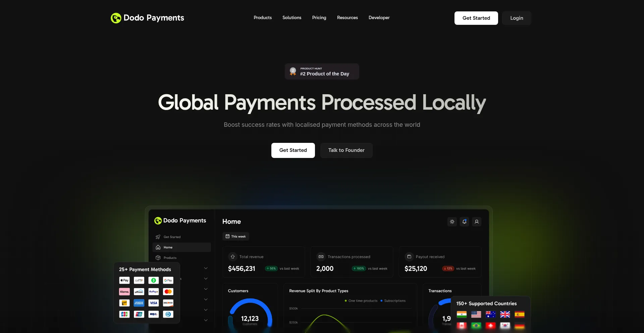Click the pink Klarna logo

124,292
